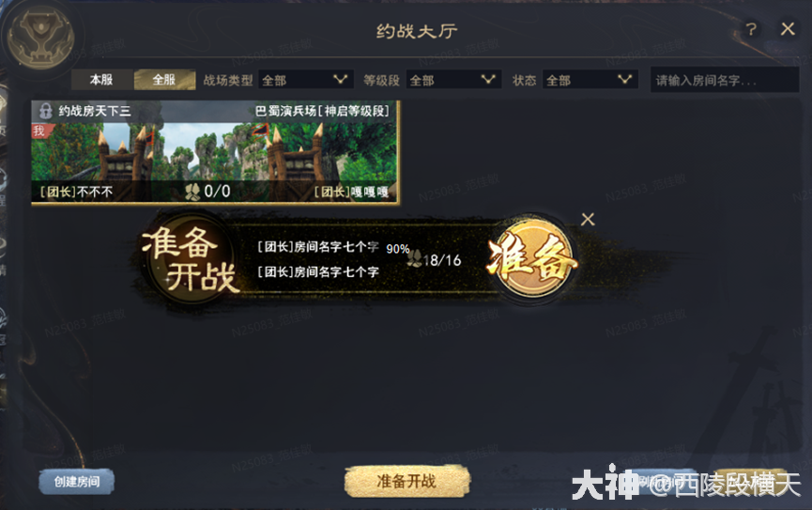Click the red 我 flag marker
812x510 pixels.
[x=40, y=131]
